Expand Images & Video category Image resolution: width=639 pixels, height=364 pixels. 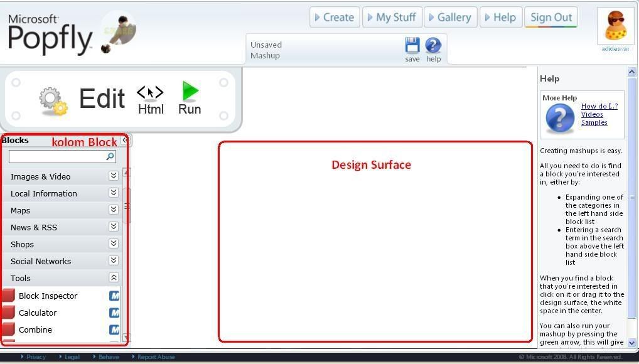(x=113, y=176)
